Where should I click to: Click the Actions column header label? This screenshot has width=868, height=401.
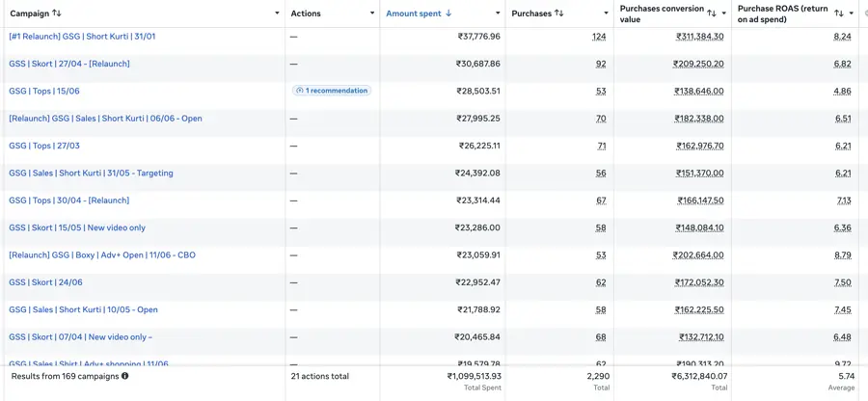(306, 13)
